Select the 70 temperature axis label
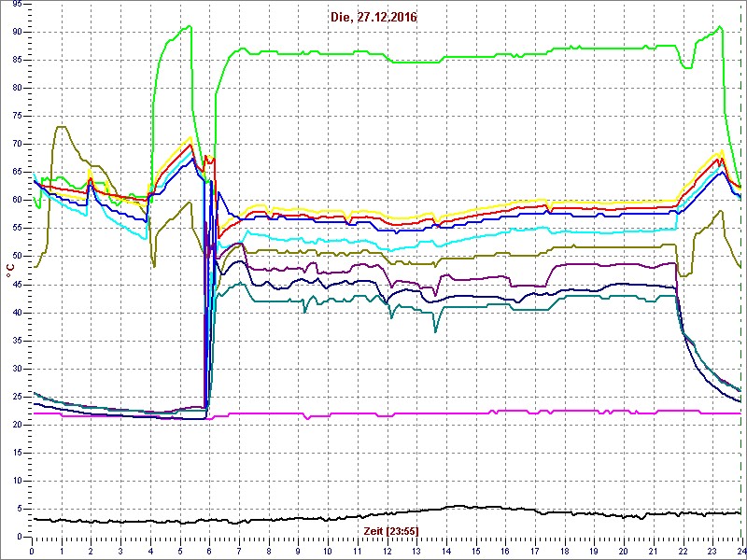747x560 pixels. pos(17,145)
